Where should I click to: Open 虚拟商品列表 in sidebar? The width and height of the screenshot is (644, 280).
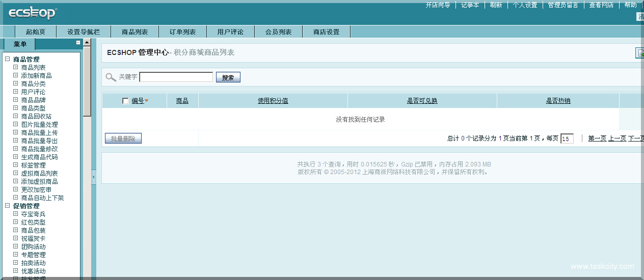pyautogui.click(x=39, y=173)
